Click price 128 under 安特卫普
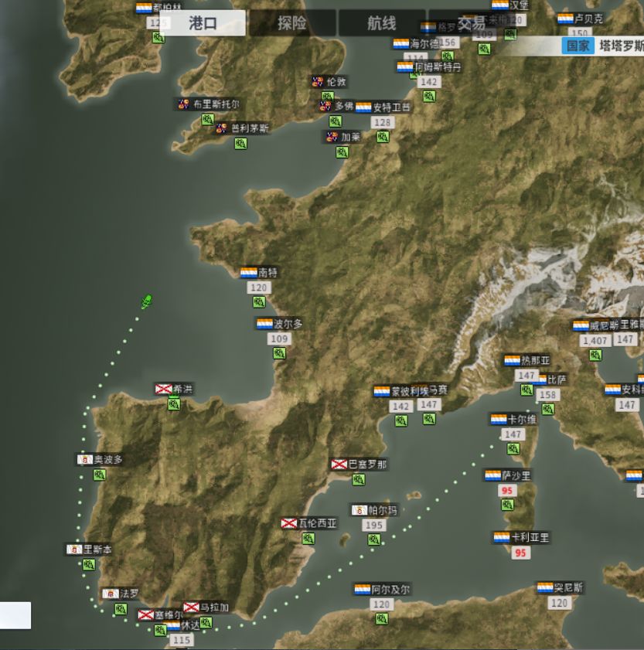Viewport: 644px width, 650px height. (383, 122)
